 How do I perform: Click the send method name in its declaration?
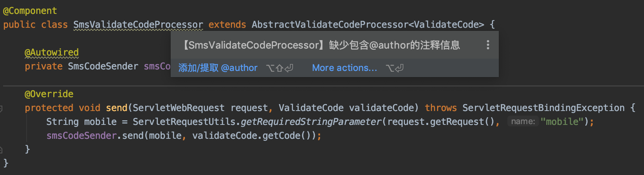pyautogui.click(x=117, y=108)
